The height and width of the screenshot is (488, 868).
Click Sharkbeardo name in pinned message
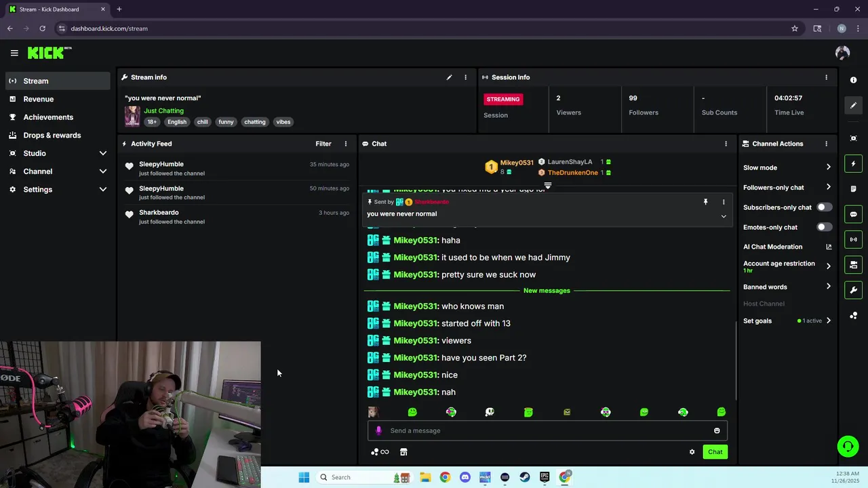tap(432, 202)
